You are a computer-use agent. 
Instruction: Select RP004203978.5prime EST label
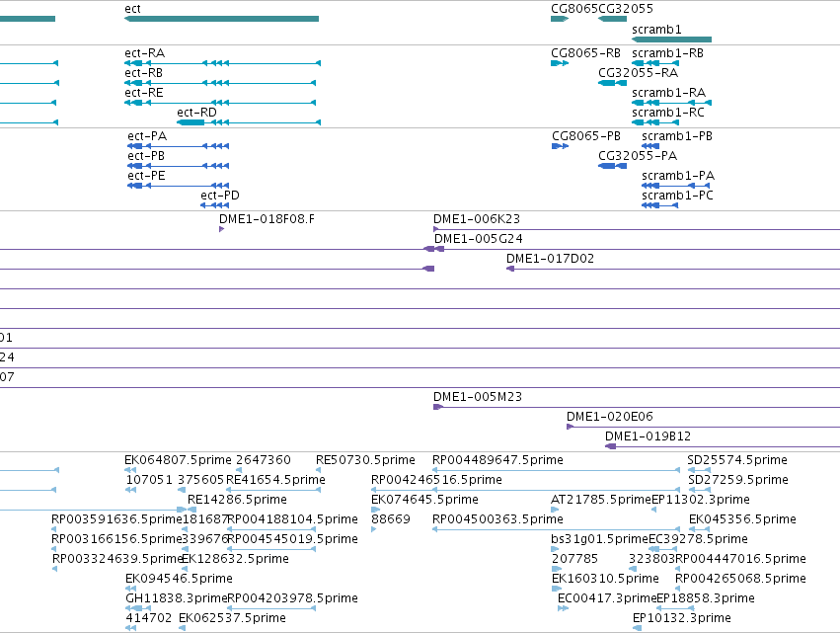coord(292,599)
